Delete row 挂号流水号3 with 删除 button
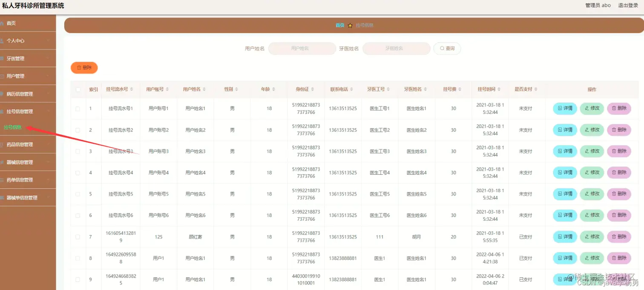The height and width of the screenshot is (290, 644). coord(619,151)
